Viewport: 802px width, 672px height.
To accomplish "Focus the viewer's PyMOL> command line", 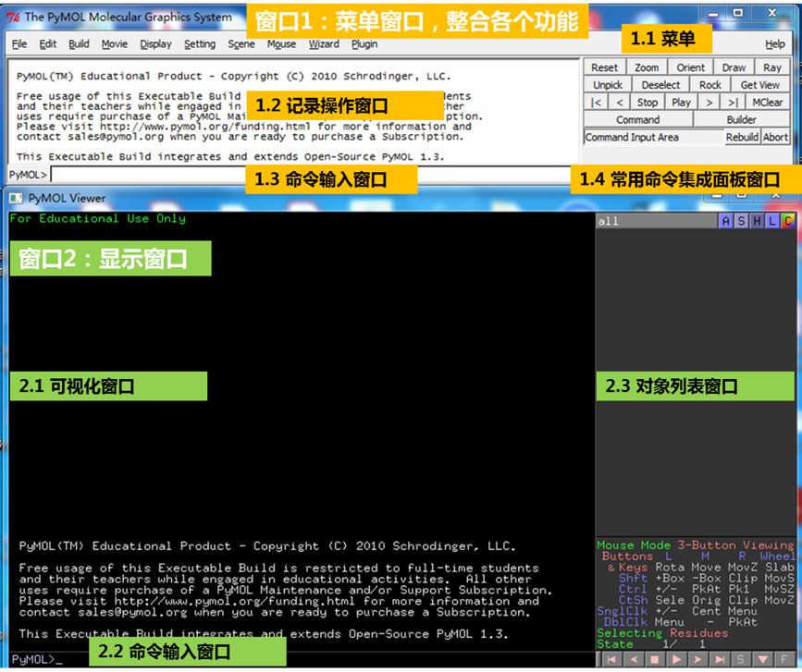I will (302, 659).
